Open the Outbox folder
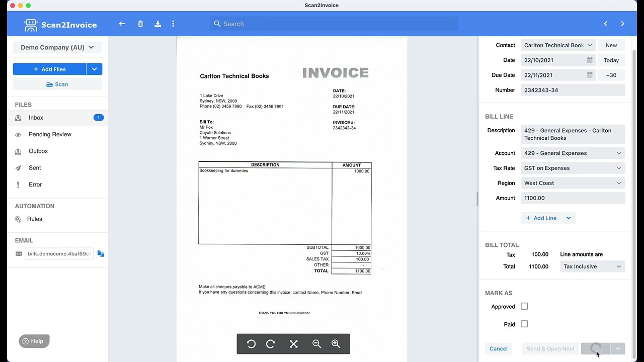This screenshot has width=644, height=362. click(x=57, y=151)
